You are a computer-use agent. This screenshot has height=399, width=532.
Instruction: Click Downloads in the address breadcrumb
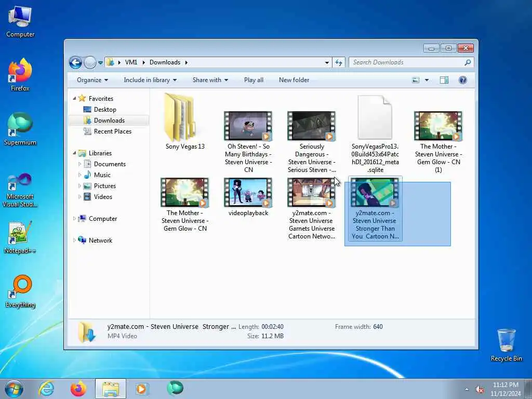coord(165,62)
